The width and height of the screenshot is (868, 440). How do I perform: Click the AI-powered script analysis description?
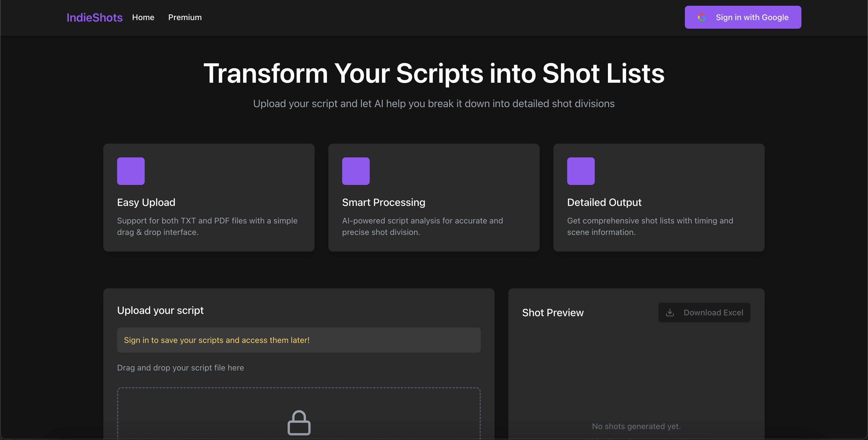pos(423,226)
